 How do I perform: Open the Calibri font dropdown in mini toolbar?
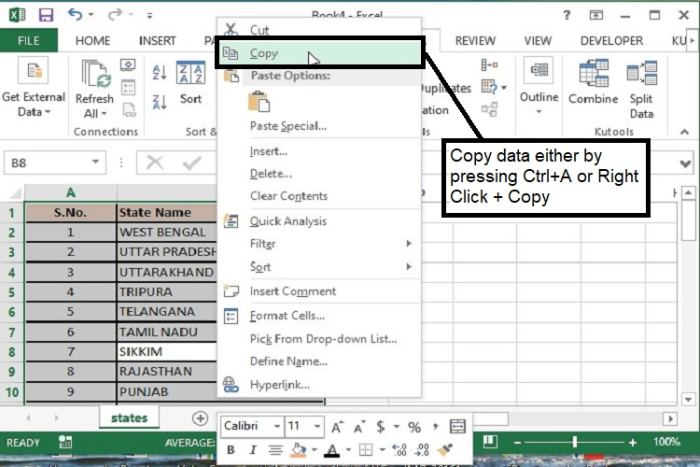tap(277, 426)
